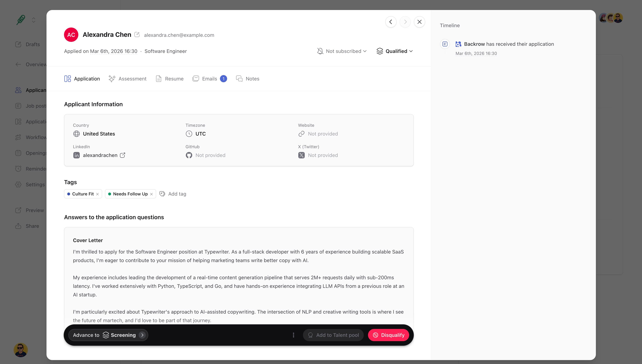The height and width of the screenshot is (364, 642).
Task: Click Advance to Screening button
Action: [x=108, y=335]
